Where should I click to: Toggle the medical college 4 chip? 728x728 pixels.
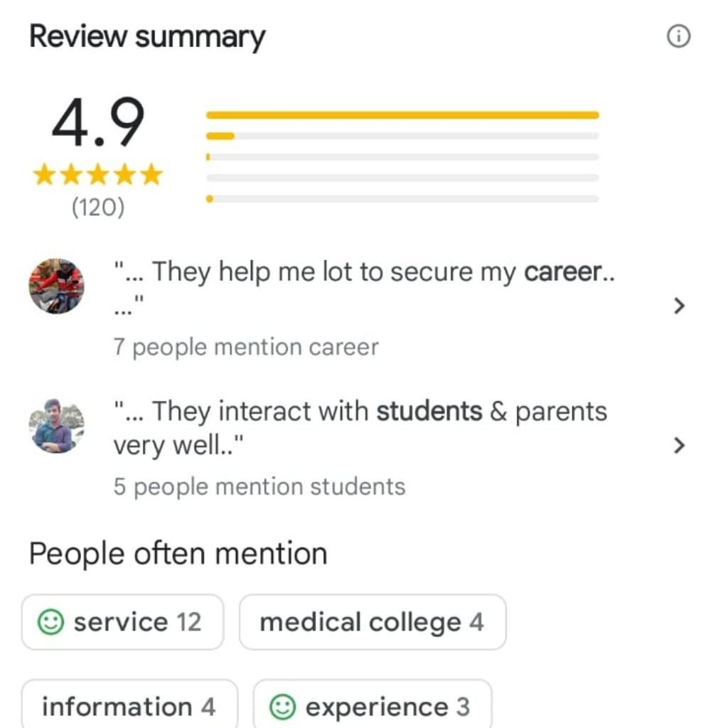(x=373, y=622)
